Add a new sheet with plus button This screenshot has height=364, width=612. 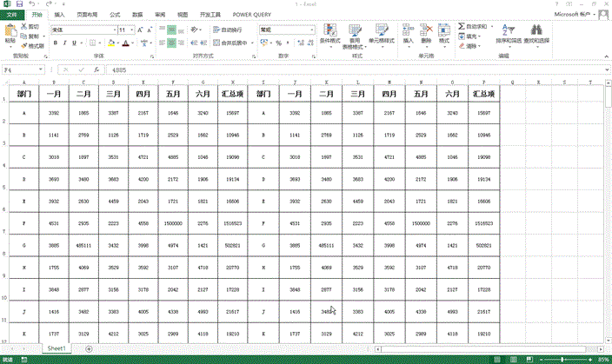pos(90,348)
